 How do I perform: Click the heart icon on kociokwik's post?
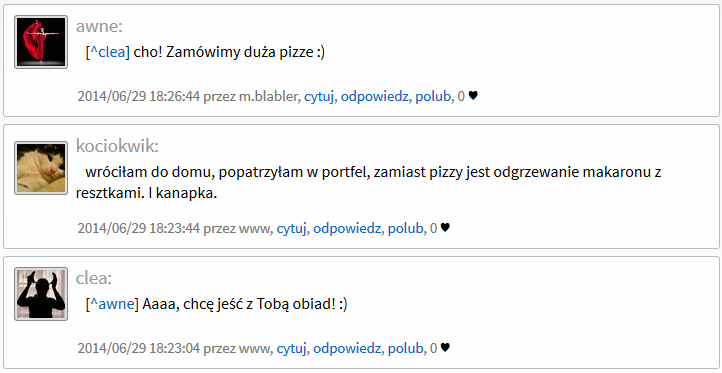tap(445, 228)
